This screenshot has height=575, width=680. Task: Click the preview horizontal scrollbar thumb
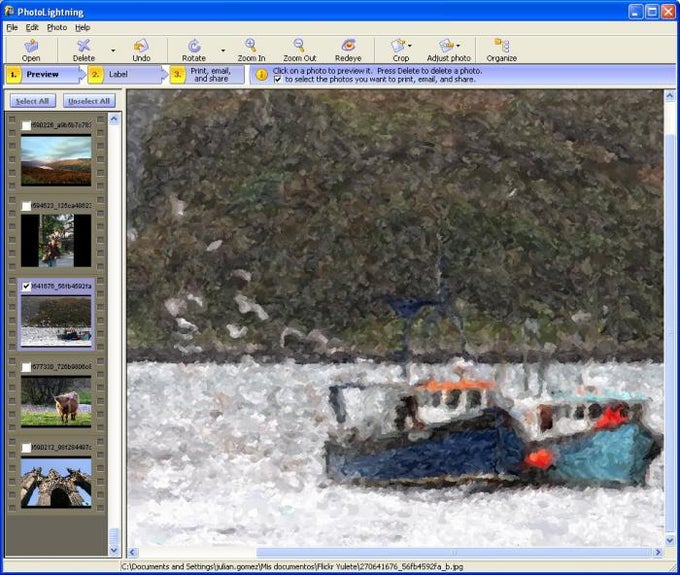pos(454,552)
